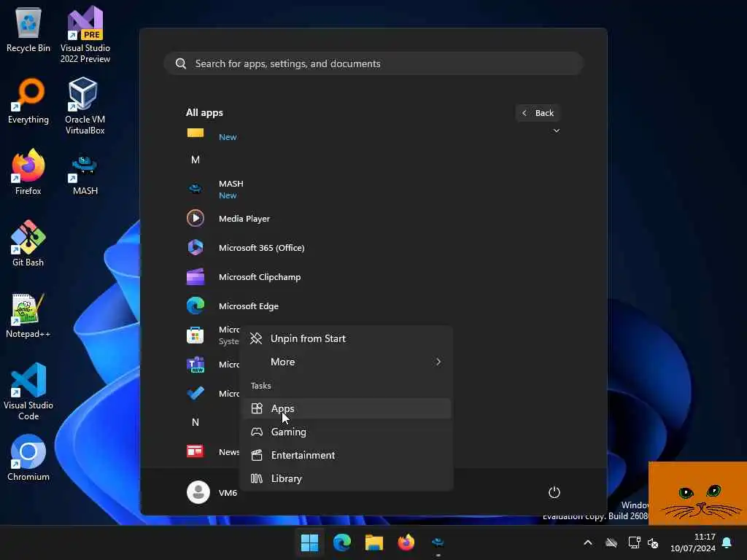
Task: Show hidden system tray icons
Action: coord(588,542)
